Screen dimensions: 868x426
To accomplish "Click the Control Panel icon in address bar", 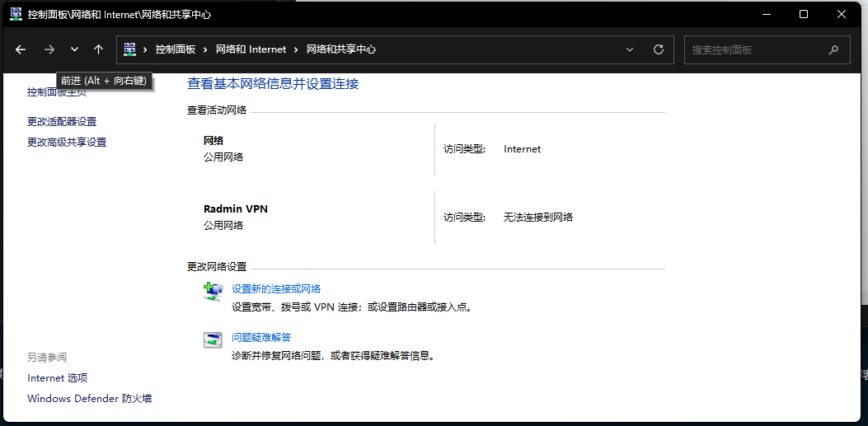I will pos(129,49).
